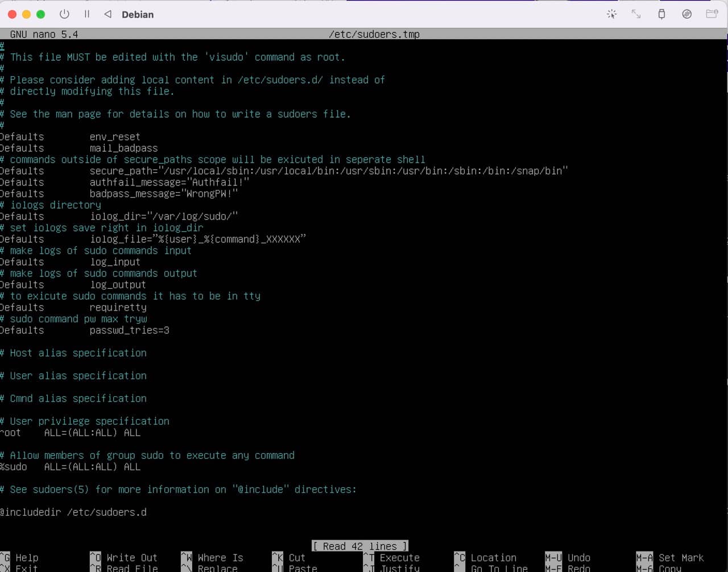This screenshot has width=728, height=572.
Task: Click the 'passwd_tries=3' setting
Action: (x=129, y=330)
